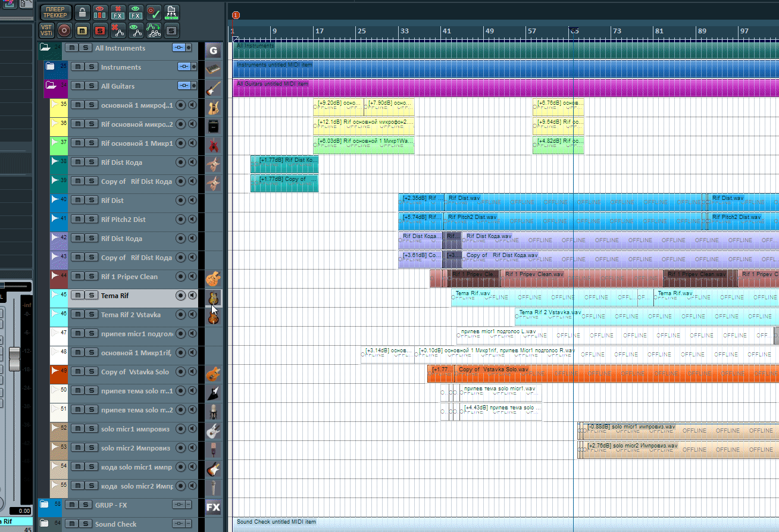Click the yellow M mute toolbar icon
This screenshot has width=779, height=532.
[x=82, y=30]
